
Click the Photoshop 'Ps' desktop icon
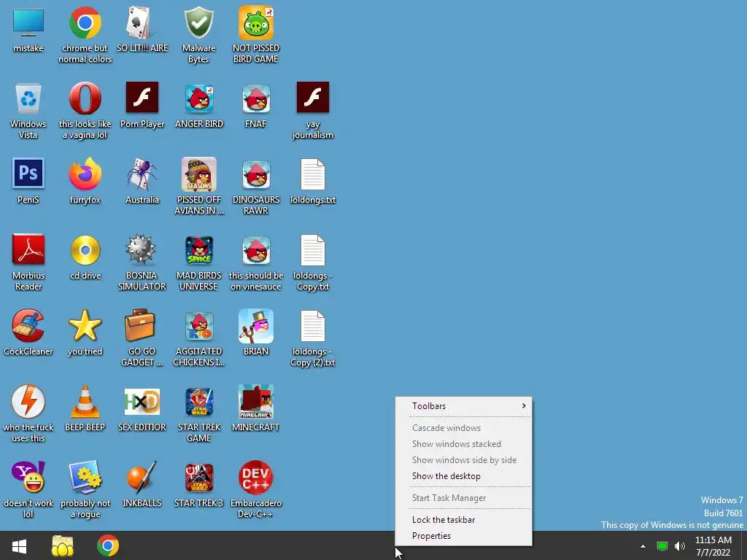[28, 174]
